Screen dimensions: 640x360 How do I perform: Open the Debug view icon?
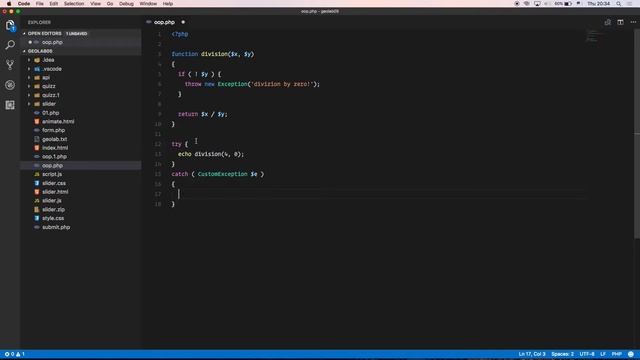click(x=10, y=85)
